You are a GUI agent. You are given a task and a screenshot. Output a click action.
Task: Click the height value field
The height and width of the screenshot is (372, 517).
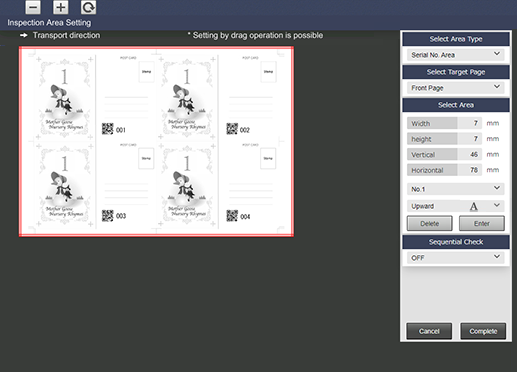coord(469,139)
